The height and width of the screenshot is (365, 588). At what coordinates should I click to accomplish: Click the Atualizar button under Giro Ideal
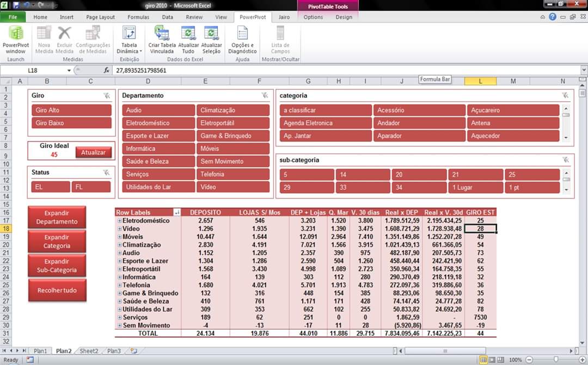pyautogui.click(x=94, y=152)
